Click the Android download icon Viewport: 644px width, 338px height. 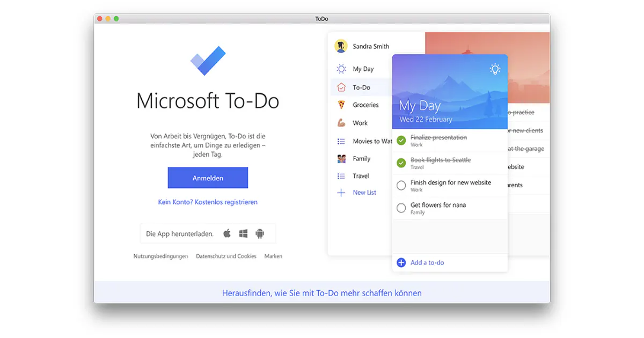point(260,233)
